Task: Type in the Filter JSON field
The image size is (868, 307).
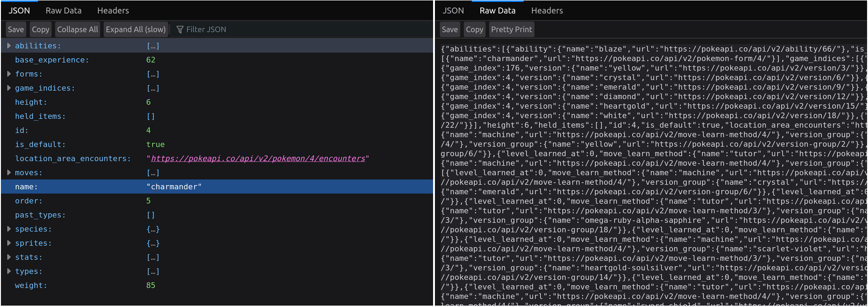Action: pos(278,30)
